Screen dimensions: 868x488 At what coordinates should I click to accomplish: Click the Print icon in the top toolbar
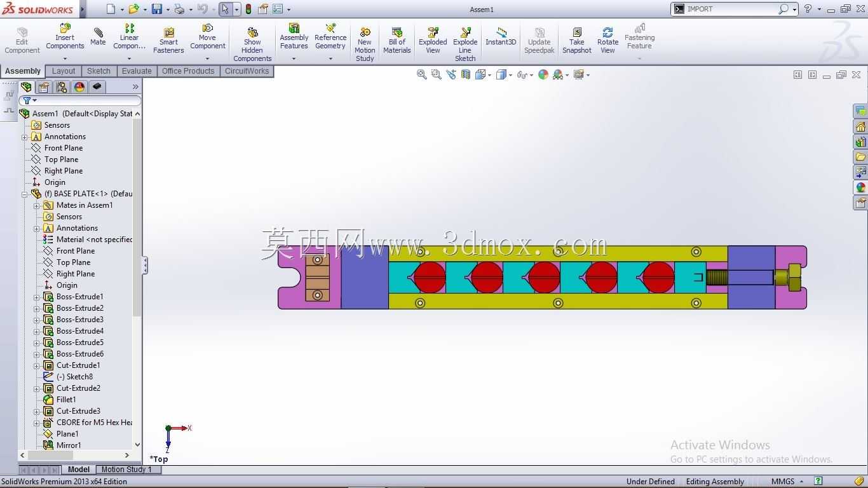[179, 9]
